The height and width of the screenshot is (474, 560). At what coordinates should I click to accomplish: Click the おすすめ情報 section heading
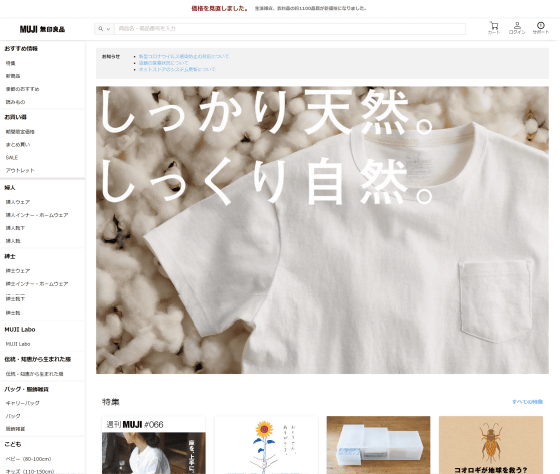tap(21, 49)
